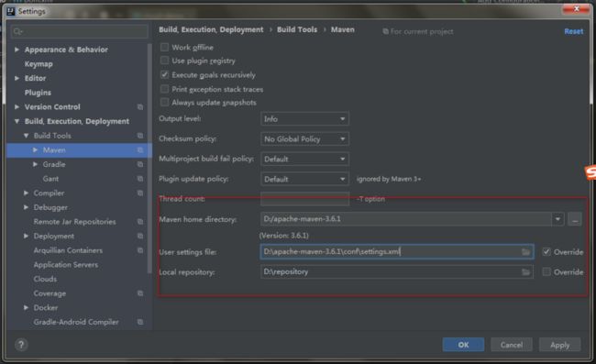Expand the Appearance & Behavior node
The height and width of the screenshot is (364, 596).
tap(17, 50)
